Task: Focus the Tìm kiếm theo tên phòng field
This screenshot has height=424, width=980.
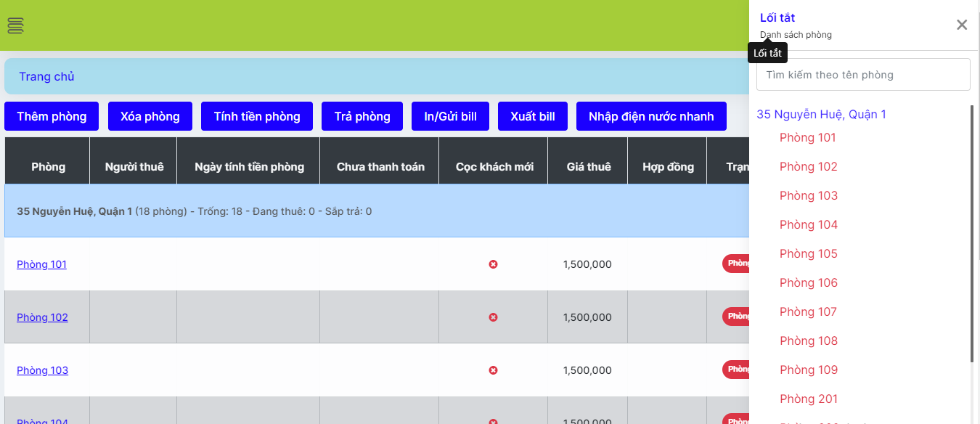Action: pyautogui.click(x=863, y=75)
